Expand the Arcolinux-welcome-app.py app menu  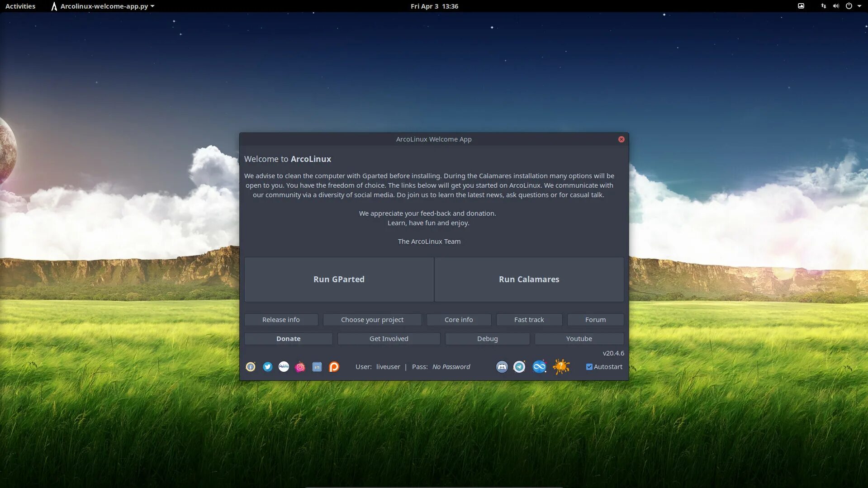click(103, 6)
